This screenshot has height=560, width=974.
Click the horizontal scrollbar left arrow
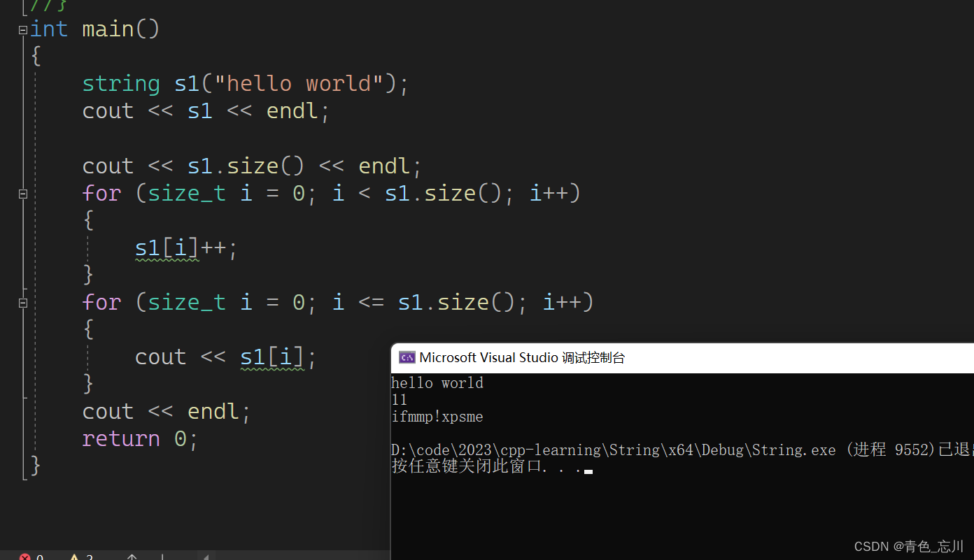(x=206, y=557)
